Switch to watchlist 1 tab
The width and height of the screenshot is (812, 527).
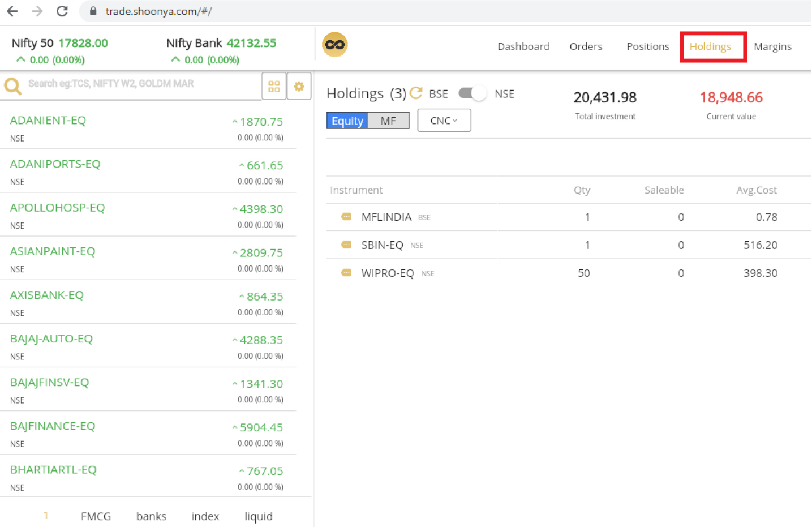pos(46,516)
